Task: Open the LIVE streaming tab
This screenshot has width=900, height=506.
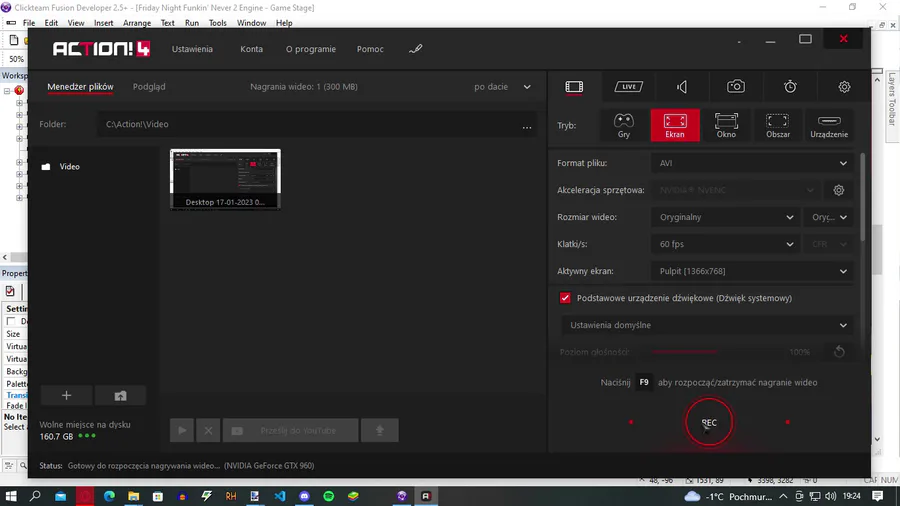Action: (x=629, y=87)
